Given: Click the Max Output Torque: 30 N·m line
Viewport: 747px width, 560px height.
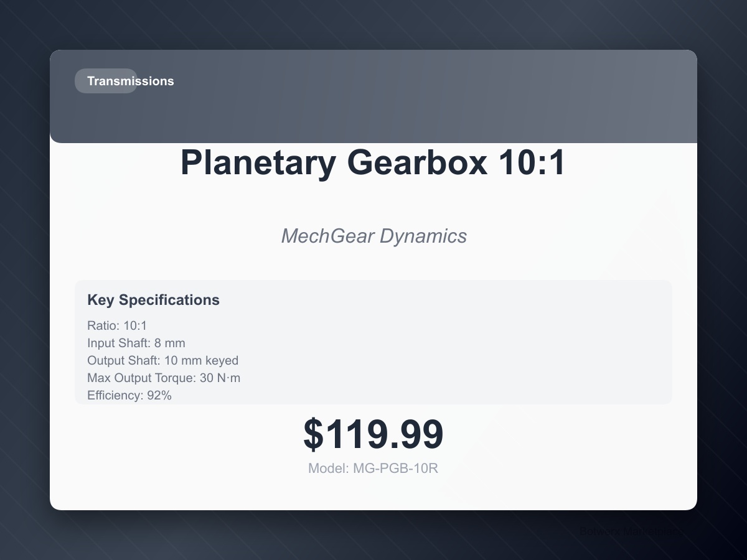Looking at the screenshot, I should click(164, 378).
